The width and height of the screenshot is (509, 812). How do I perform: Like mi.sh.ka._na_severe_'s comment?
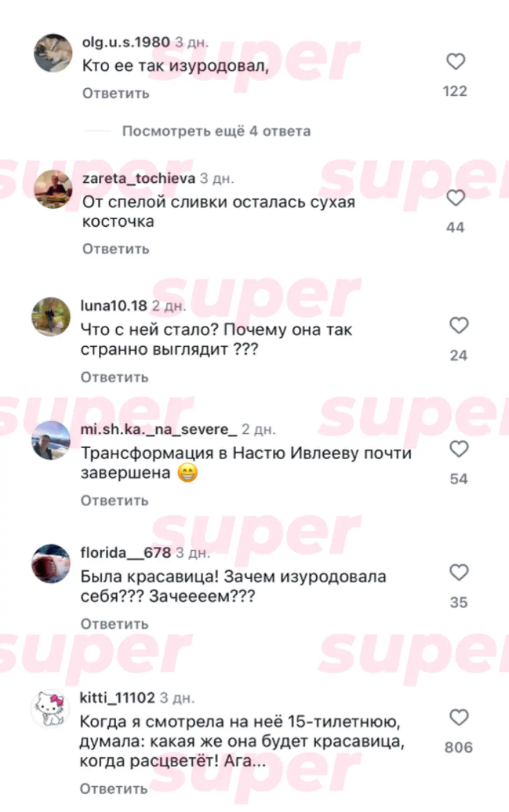pyautogui.click(x=459, y=449)
